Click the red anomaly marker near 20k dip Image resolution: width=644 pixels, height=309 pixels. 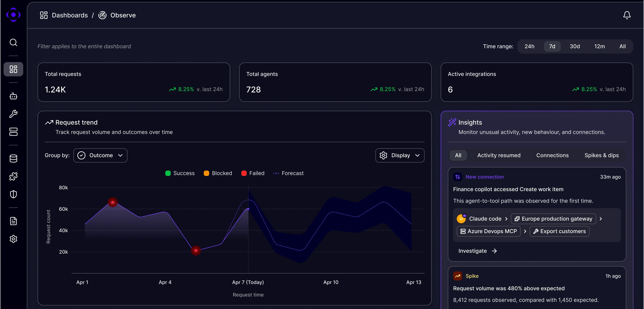click(x=196, y=250)
